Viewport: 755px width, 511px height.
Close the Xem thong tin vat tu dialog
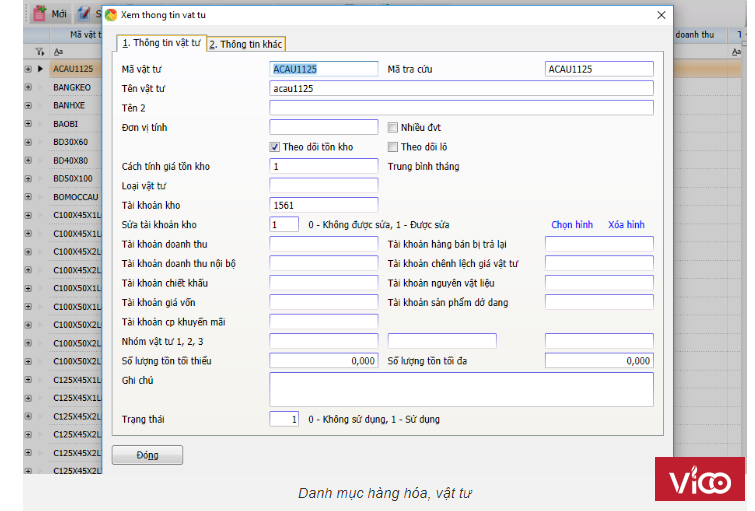pos(660,15)
